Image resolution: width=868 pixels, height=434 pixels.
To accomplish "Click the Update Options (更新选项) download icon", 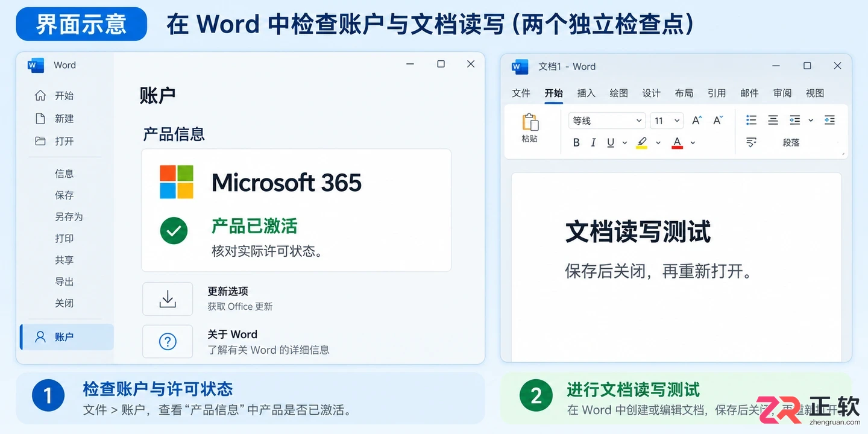I will 168,299.
